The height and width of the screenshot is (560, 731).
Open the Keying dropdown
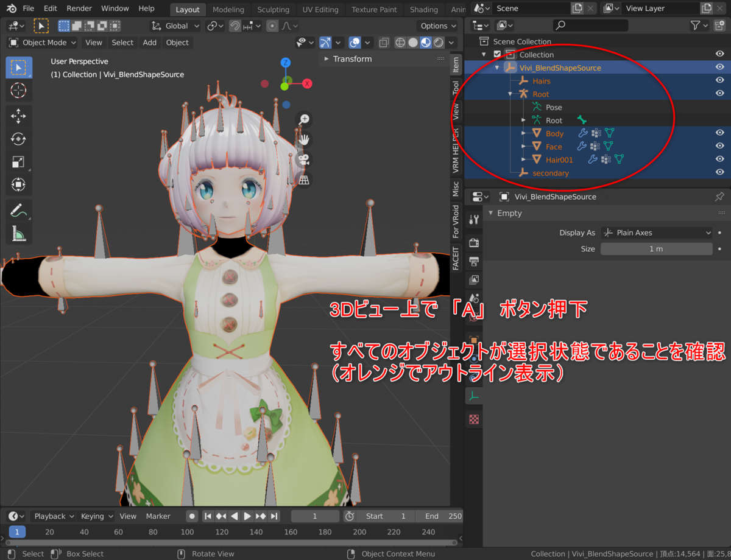click(x=96, y=516)
